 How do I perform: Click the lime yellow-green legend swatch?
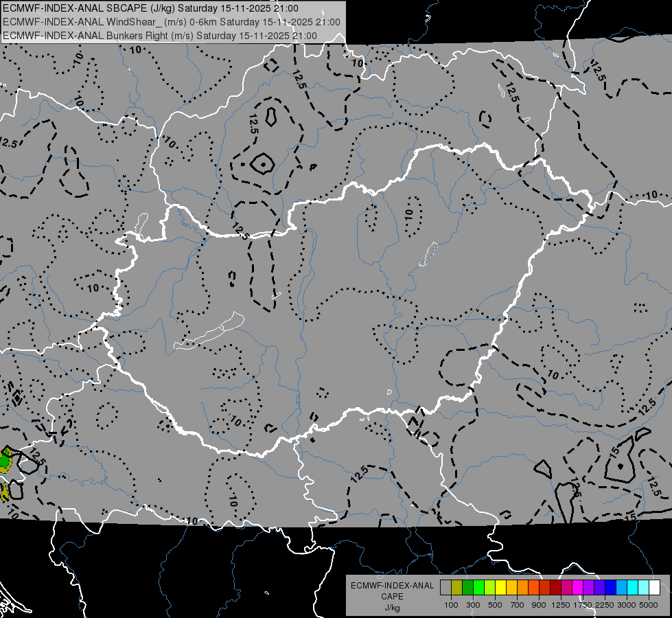click(x=490, y=588)
